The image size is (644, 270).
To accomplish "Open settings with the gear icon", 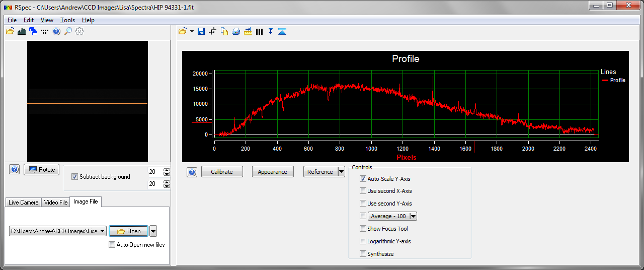I will [79, 31].
